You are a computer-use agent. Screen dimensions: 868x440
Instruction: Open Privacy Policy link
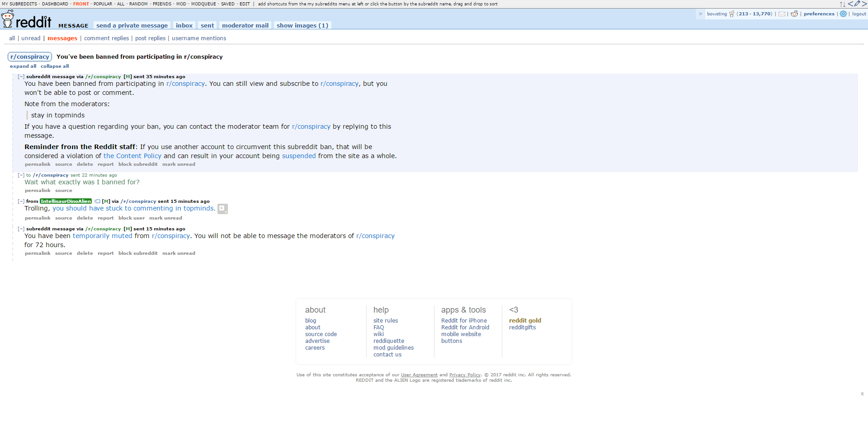465,375
